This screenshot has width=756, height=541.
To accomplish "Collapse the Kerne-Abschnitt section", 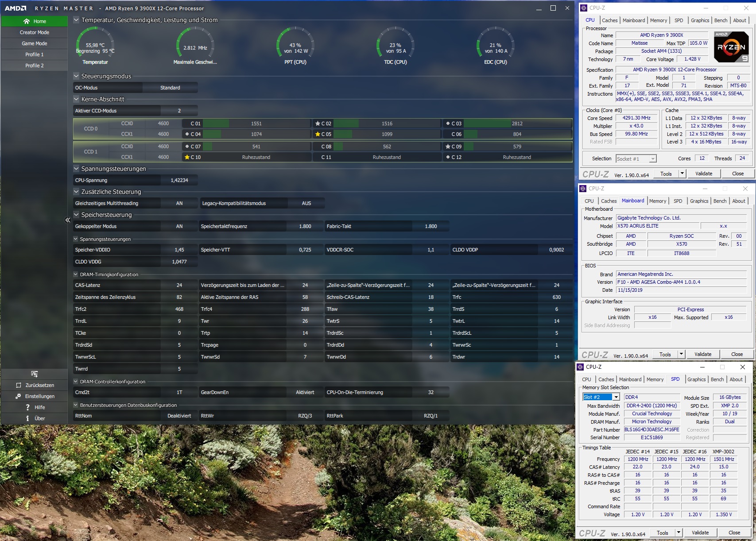I will (x=76, y=99).
